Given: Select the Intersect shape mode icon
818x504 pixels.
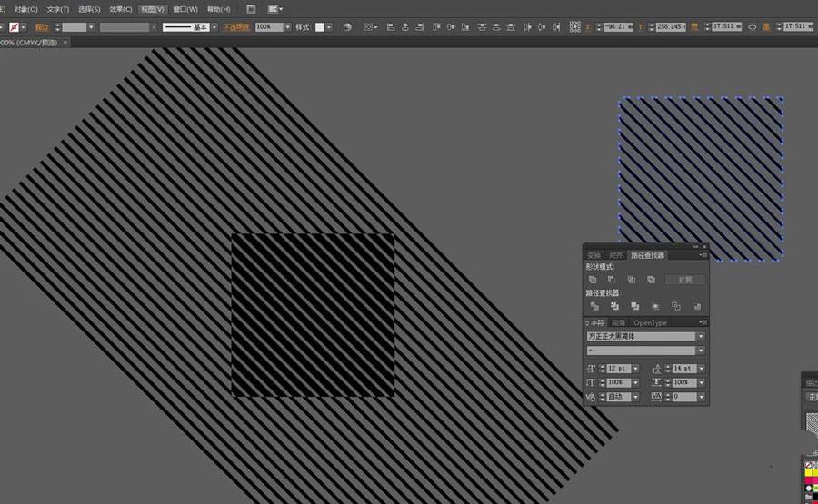Looking at the screenshot, I should (x=632, y=280).
